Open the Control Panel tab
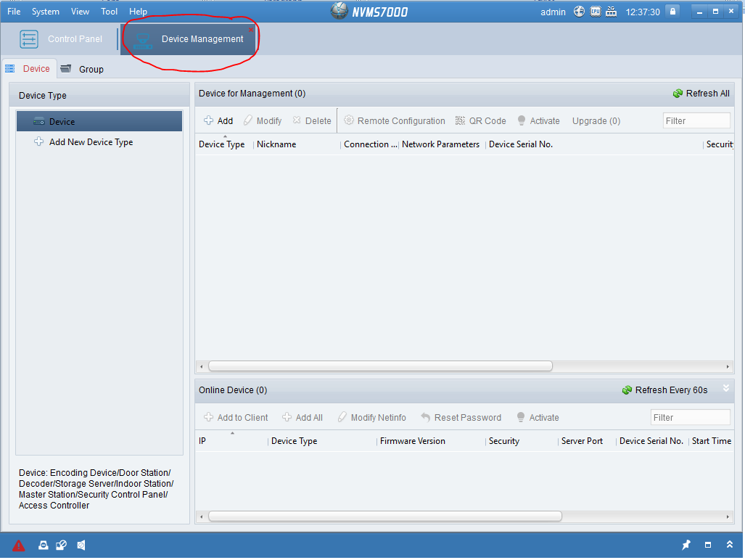Viewport: 745px width, 560px height. [61, 39]
